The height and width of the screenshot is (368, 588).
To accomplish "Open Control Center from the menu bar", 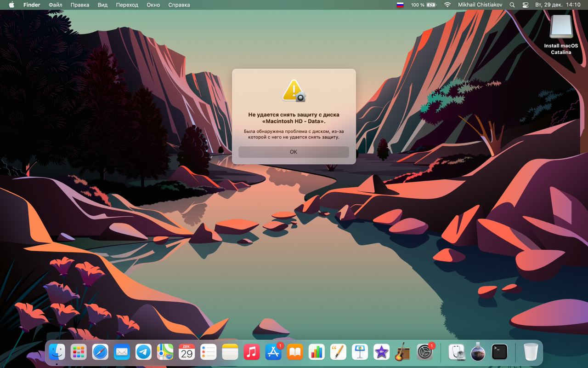I will (526, 5).
